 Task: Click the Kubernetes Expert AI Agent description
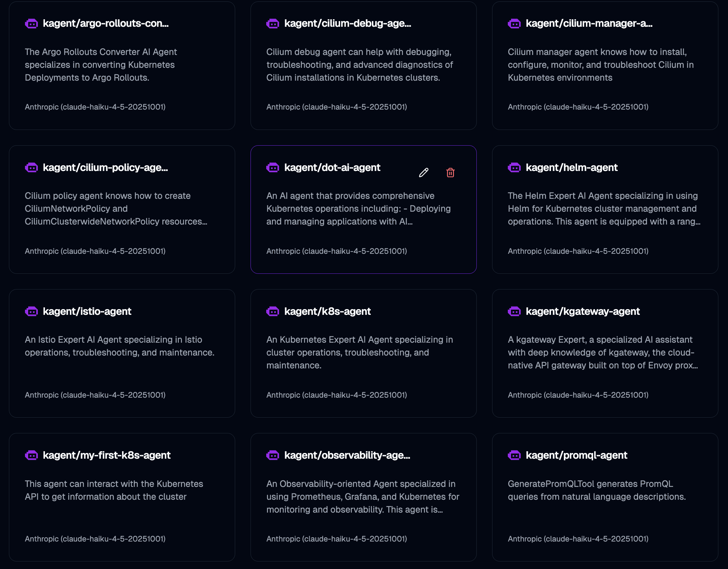[x=359, y=352]
